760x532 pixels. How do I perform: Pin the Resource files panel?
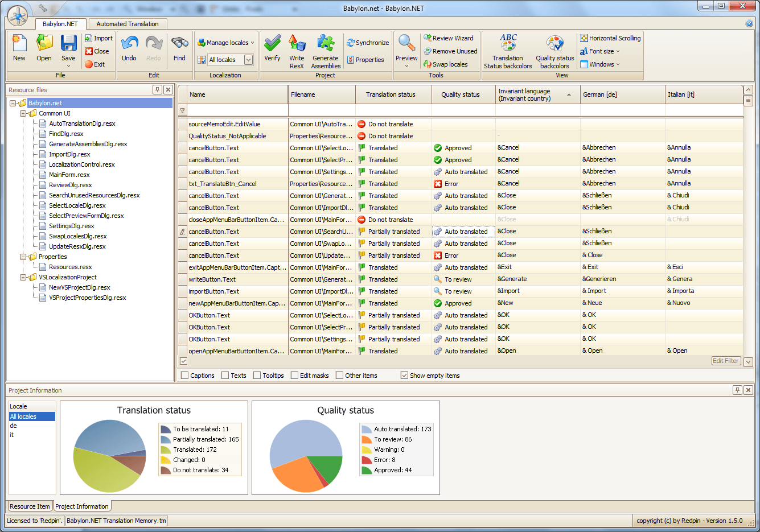157,89
